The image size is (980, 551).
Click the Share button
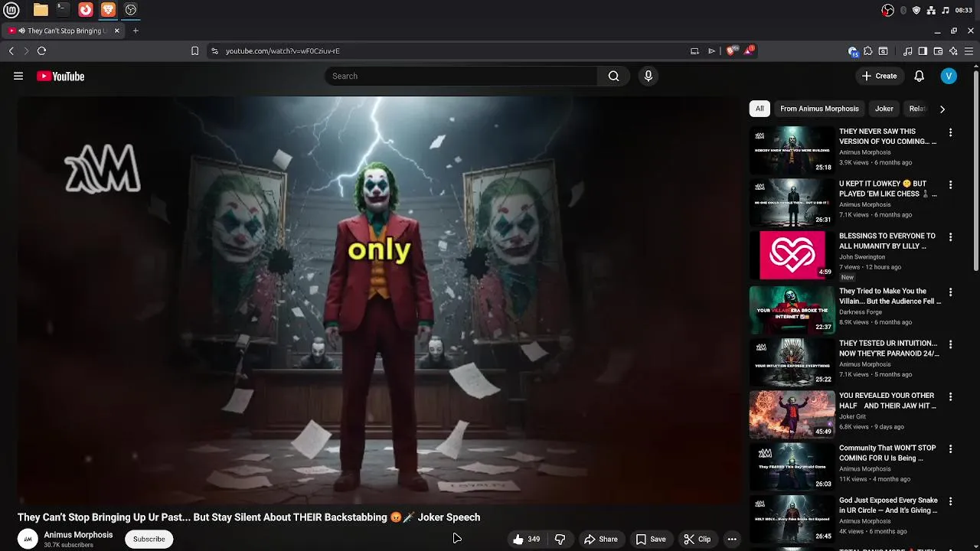click(601, 539)
